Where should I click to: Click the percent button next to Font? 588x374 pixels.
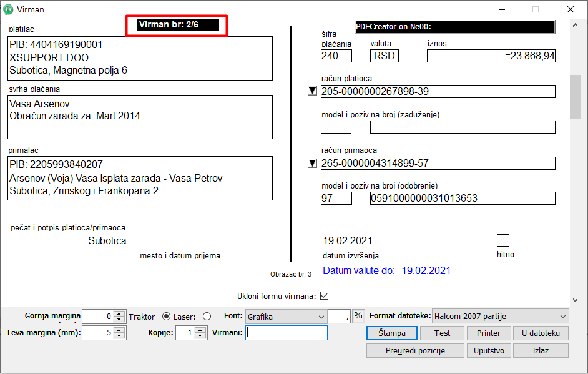358,316
